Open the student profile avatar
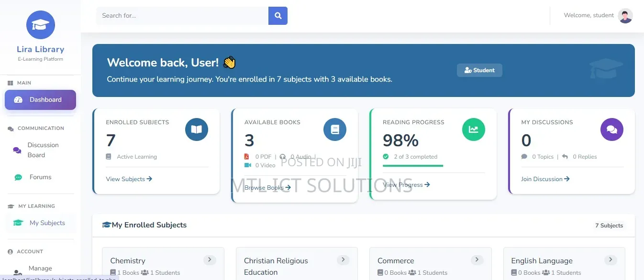Screen dimensions: 644x280 tap(625, 16)
